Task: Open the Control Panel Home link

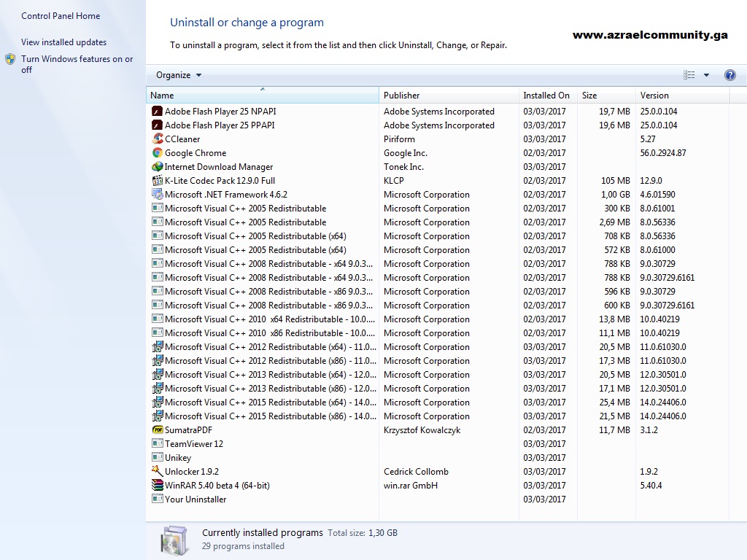Action: coord(61,16)
